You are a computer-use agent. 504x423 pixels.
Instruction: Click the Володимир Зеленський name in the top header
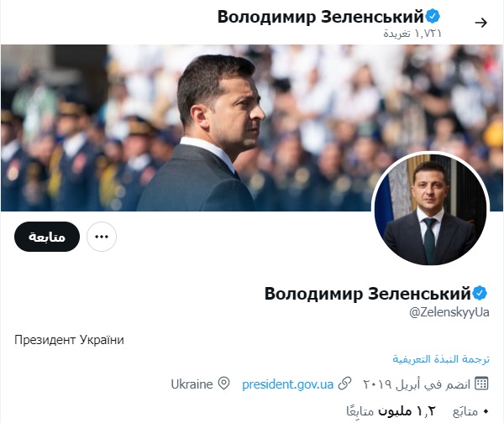point(321,16)
